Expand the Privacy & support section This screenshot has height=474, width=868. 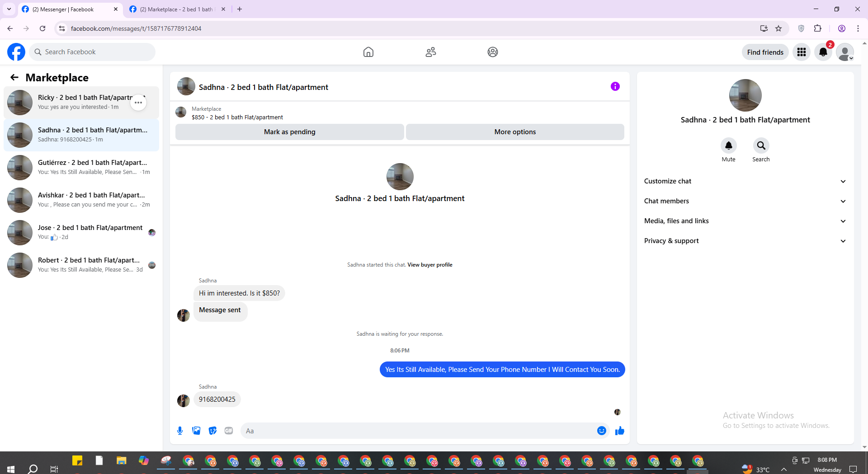(x=745, y=241)
